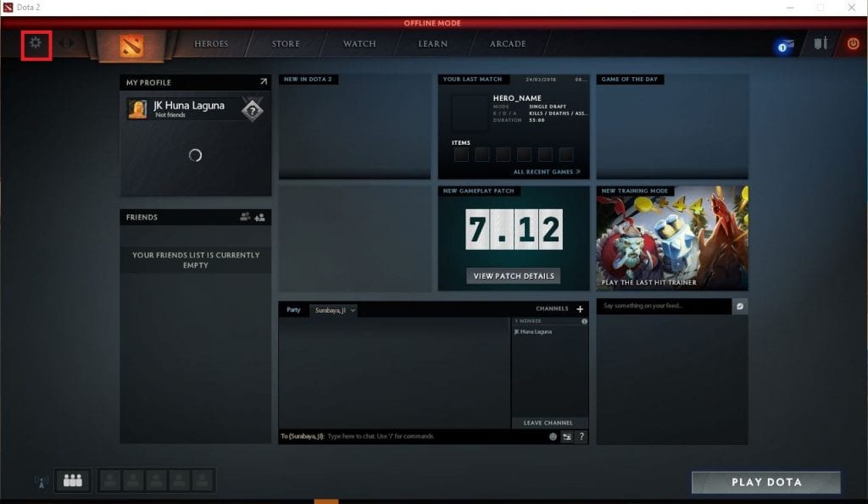Open the party members group icon
This screenshot has height=504, width=868.
pos(73,480)
